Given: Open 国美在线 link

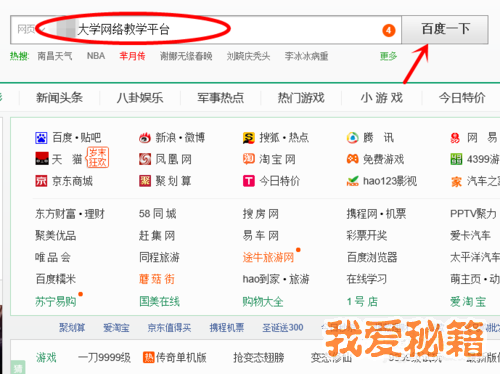Looking at the screenshot, I should [x=159, y=302].
